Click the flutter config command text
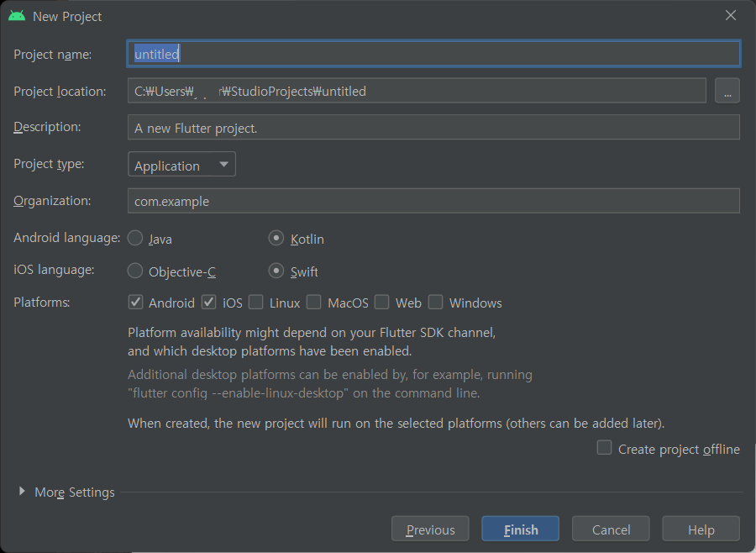This screenshot has height=553, width=756. (x=237, y=393)
